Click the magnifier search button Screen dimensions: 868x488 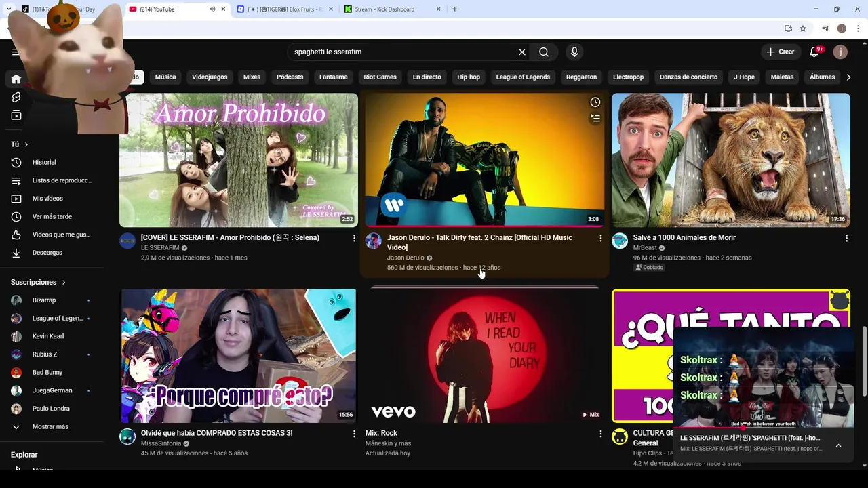(544, 52)
